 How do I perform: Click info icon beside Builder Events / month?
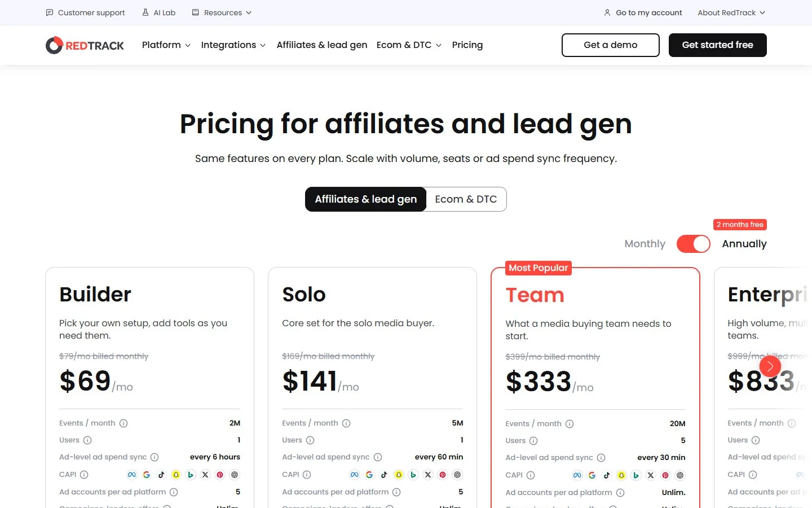123,423
